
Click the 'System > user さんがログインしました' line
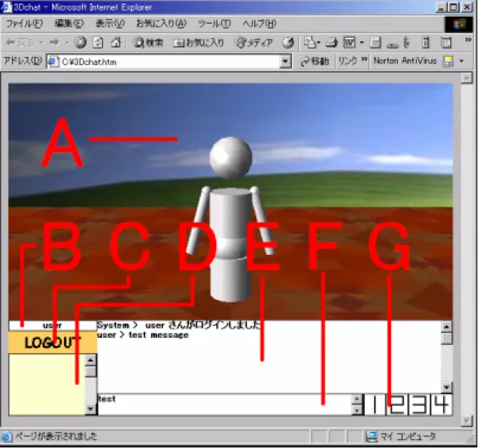click(x=179, y=325)
